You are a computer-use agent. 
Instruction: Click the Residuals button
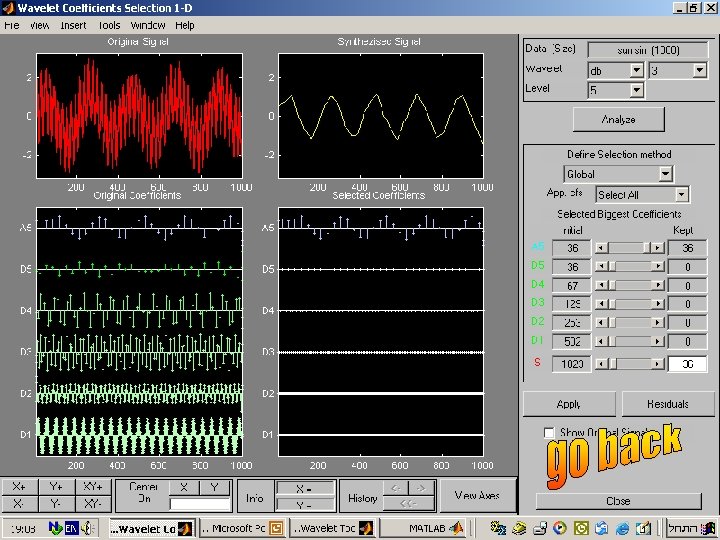tap(668, 404)
